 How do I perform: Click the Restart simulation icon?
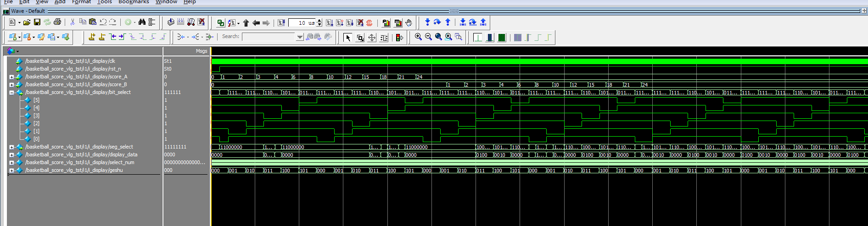tap(281, 22)
